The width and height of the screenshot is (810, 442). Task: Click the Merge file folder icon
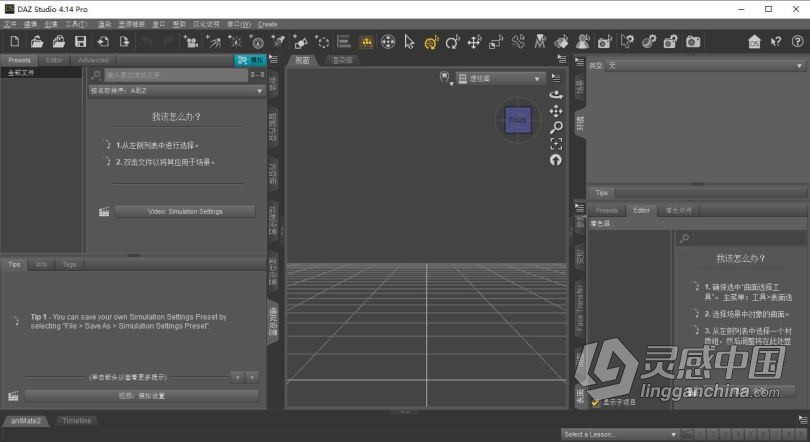(x=59, y=41)
